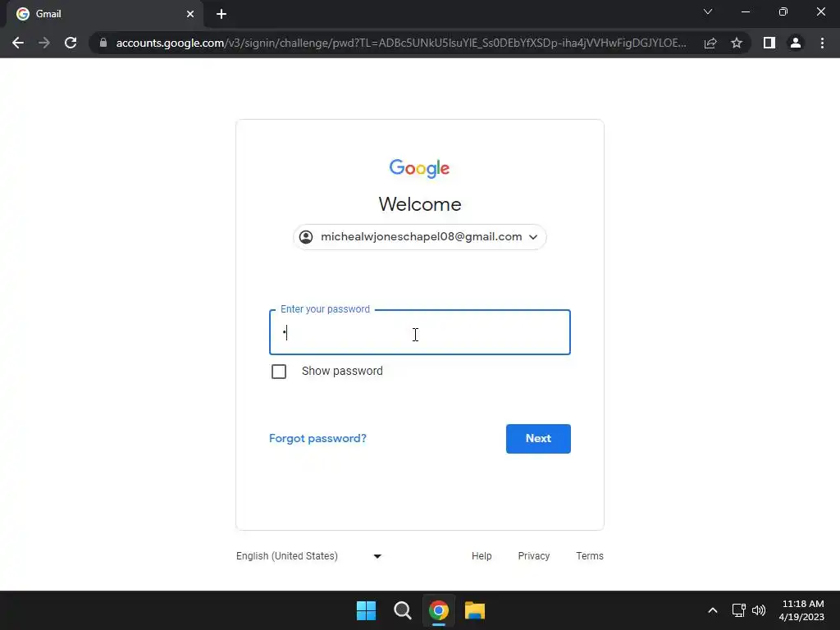Open the tab search chevron
Image resolution: width=840 pixels, height=630 pixels.
click(x=708, y=11)
